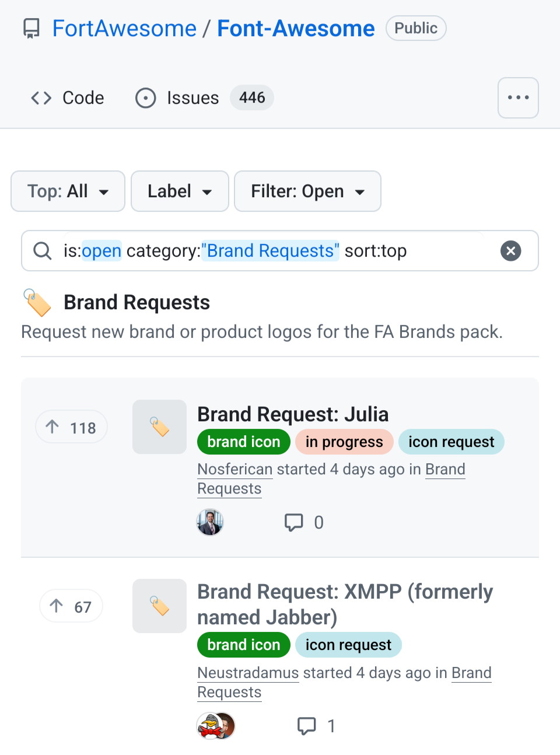
Task: Click participant avatar on Julia discussion
Action: click(210, 522)
